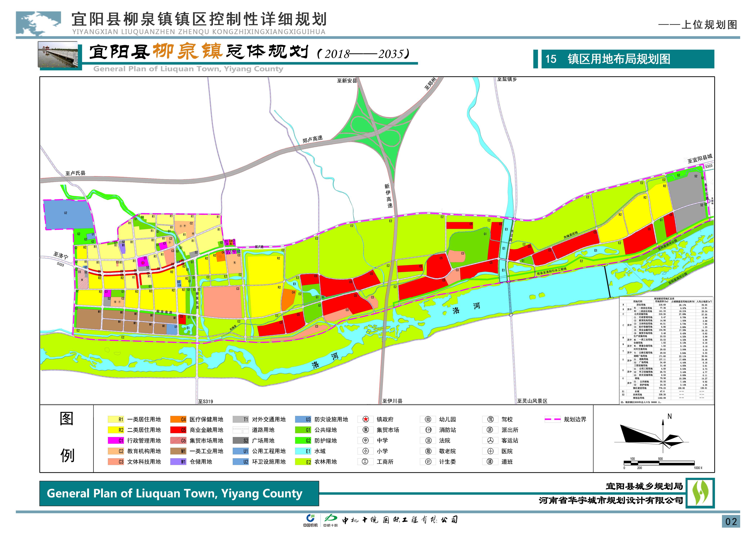Click the 医院 cross legend symbol
Screen dimensions: 756x535
tap(490, 451)
